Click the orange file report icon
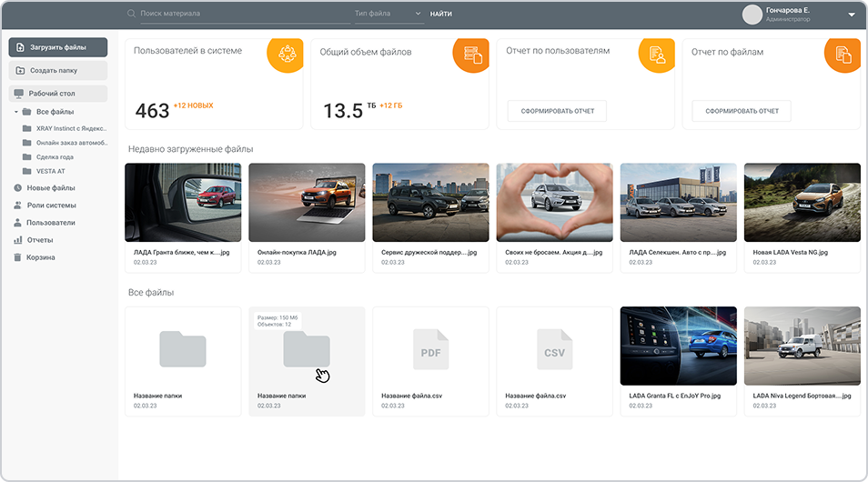The image size is (868, 482). click(x=843, y=54)
